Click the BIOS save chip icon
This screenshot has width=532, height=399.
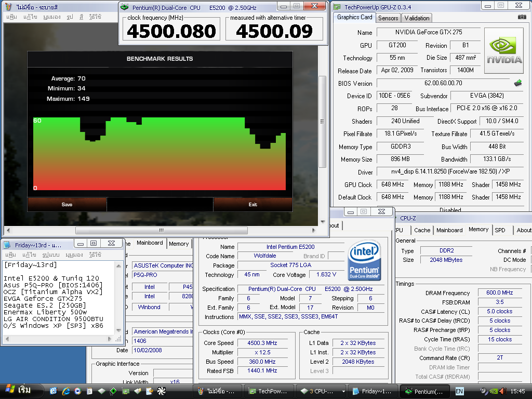pos(518,83)
